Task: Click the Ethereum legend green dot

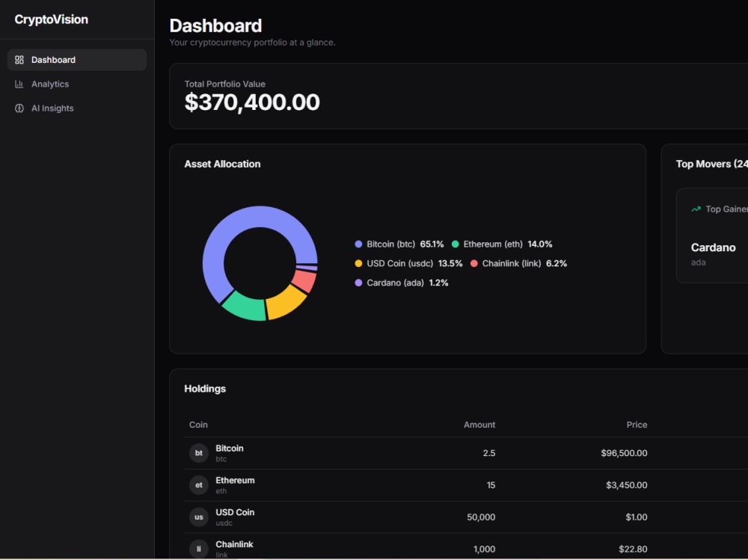Action: point(455,244)
